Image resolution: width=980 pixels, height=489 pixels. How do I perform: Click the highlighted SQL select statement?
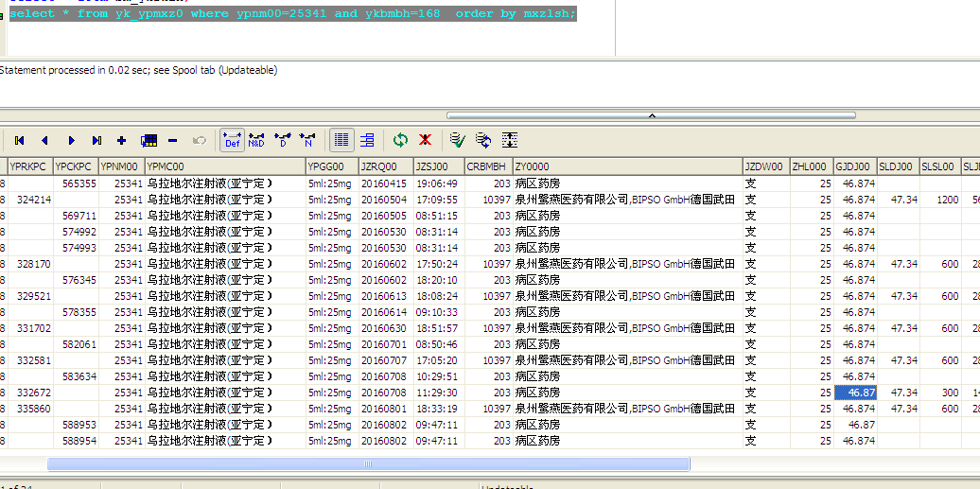tap(292, 13)
